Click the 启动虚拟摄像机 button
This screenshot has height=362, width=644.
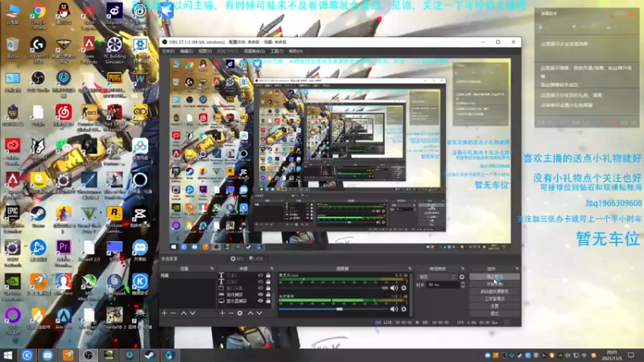494,291
